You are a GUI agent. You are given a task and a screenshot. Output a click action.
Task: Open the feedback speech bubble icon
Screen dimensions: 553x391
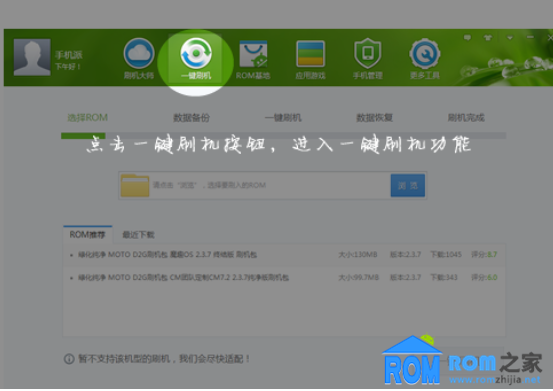pos(467,37)
